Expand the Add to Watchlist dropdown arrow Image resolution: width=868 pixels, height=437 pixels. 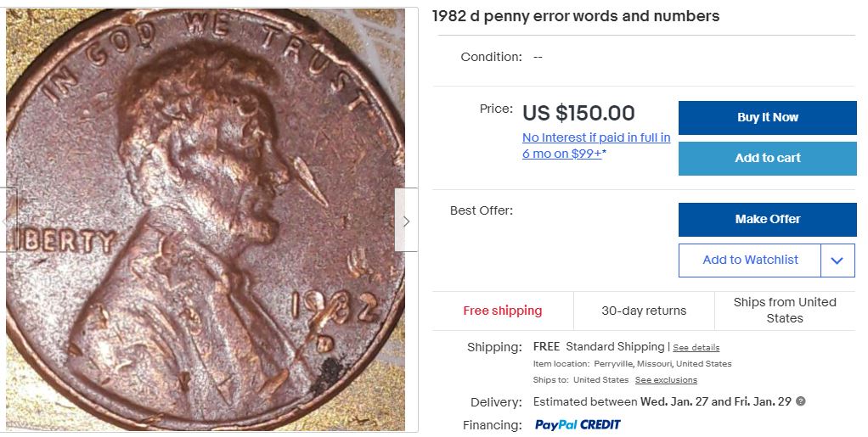click(837, 261)
